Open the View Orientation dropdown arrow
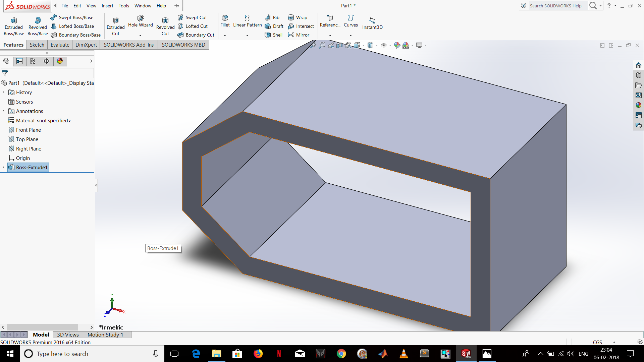 [363, 45]
